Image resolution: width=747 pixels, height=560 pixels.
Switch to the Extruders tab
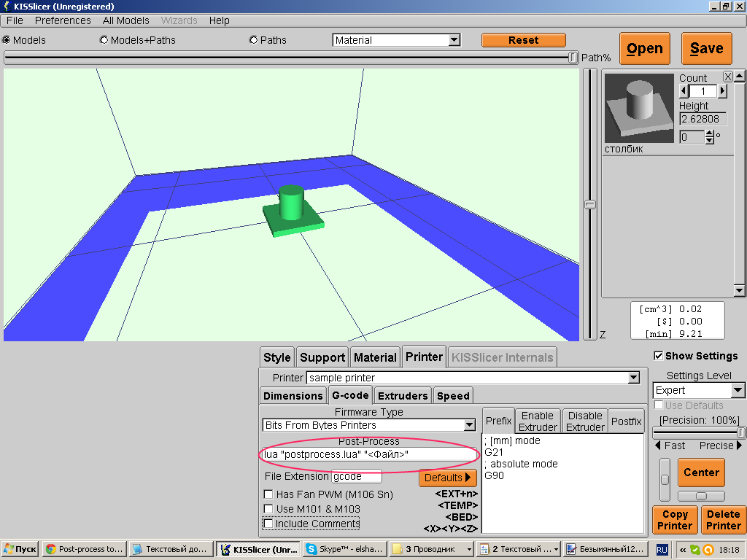403,396
